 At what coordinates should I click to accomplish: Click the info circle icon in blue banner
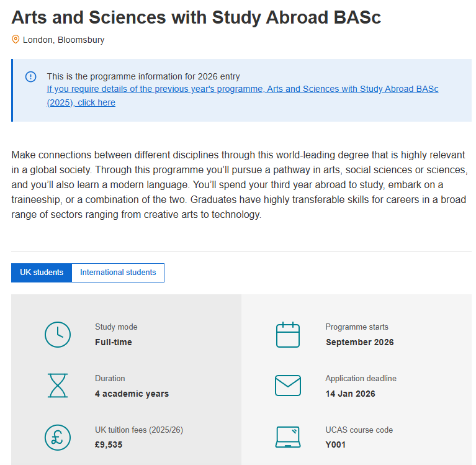point(30,76)
